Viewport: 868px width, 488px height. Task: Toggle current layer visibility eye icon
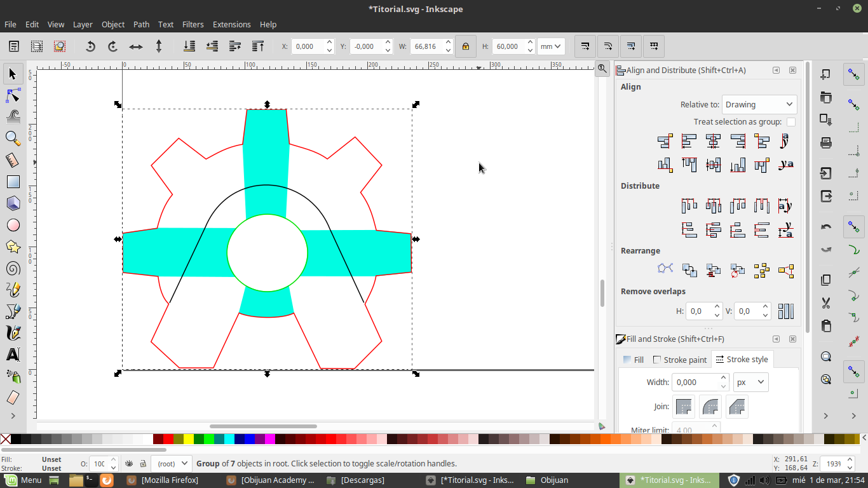click(x=129, y=464)
